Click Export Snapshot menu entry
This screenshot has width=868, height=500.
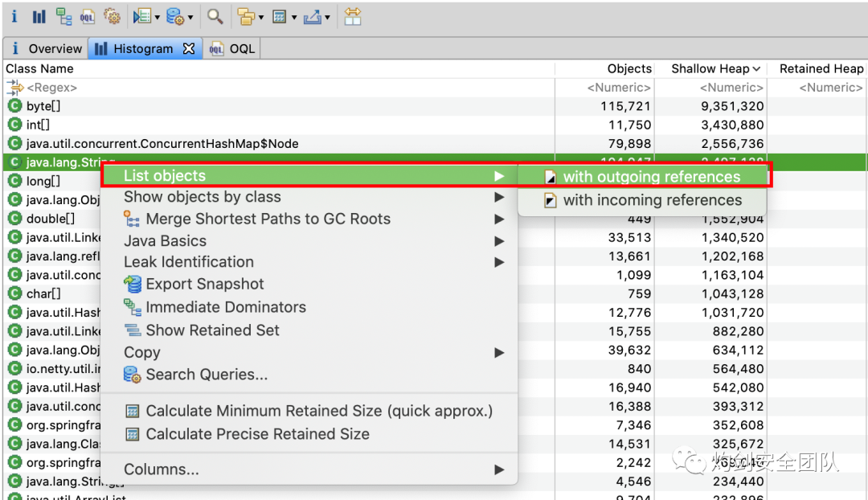point(309,284)
